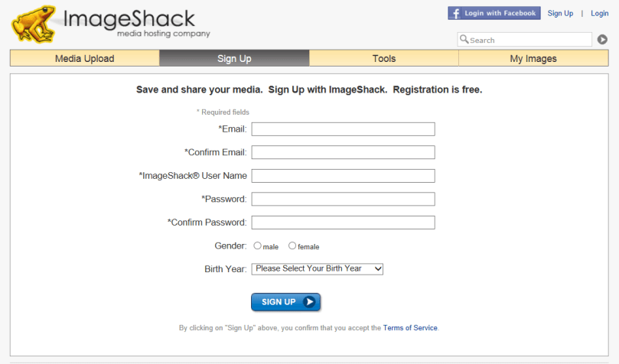Click the Login link at top right
The image size is (619, 364).
[599, 14]
